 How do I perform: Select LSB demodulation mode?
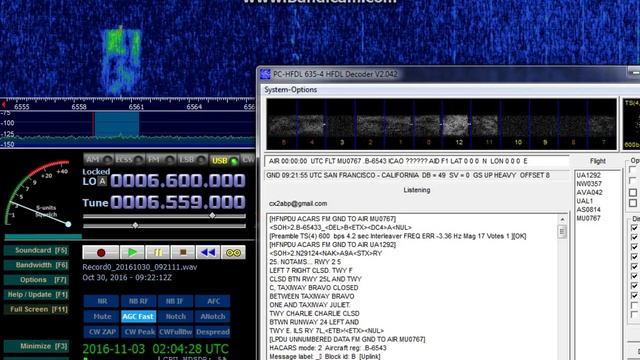[x=191, y=160]
